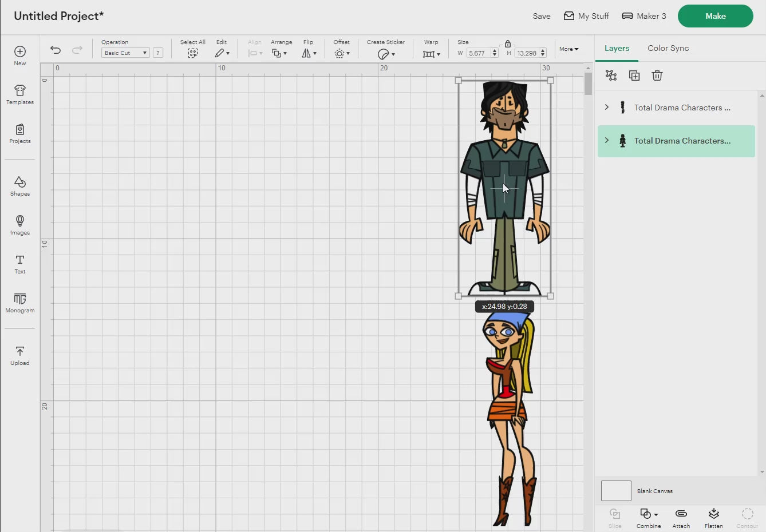Click the Undo arrow
The width and height of the screenshot is (766, 532).
[x=56, y=50]
